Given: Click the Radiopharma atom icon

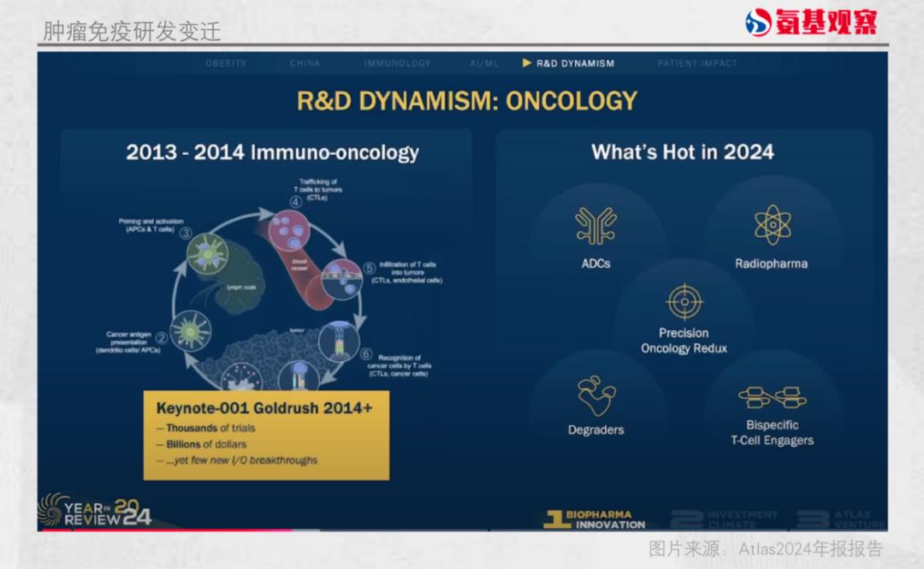Looking at the screenshot, I should (772, 225).
